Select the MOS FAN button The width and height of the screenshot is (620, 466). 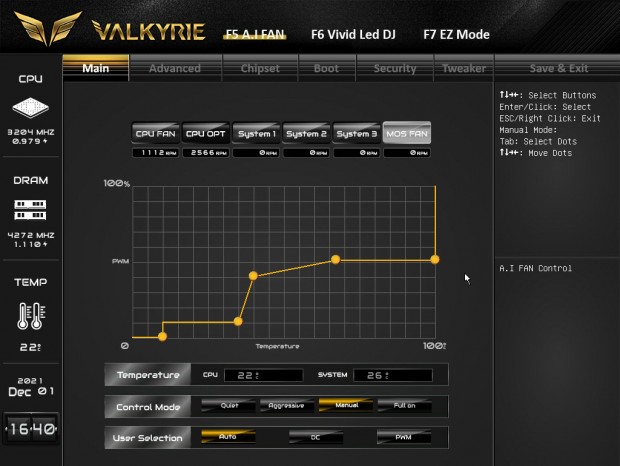(407, 134)
